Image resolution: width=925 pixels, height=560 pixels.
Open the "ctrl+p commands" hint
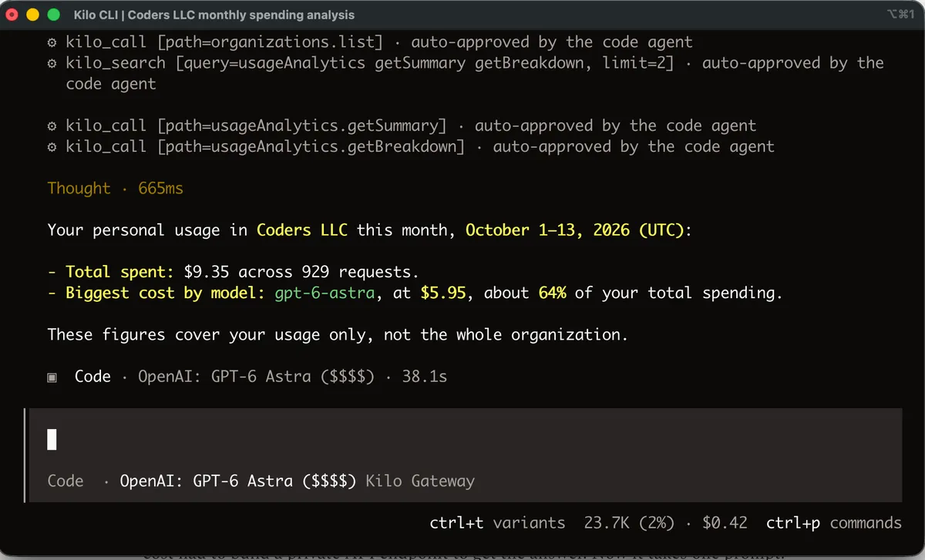tap(834, 523)
